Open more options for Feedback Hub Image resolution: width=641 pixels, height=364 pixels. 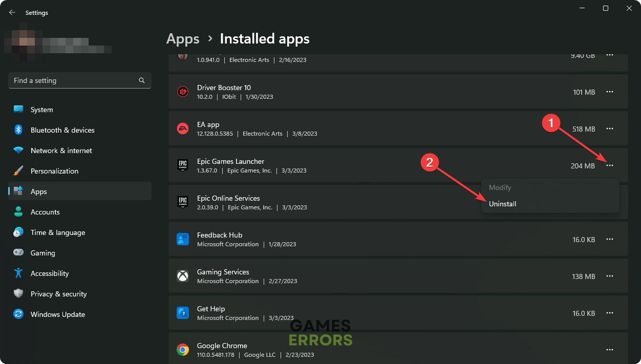tap(609, 239)
